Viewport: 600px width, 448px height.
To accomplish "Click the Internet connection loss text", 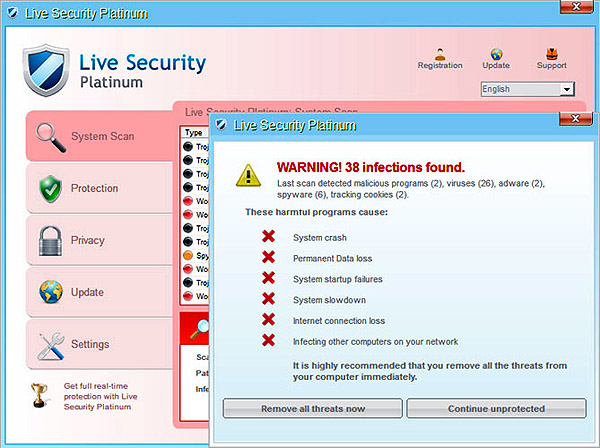I will 339,321.
